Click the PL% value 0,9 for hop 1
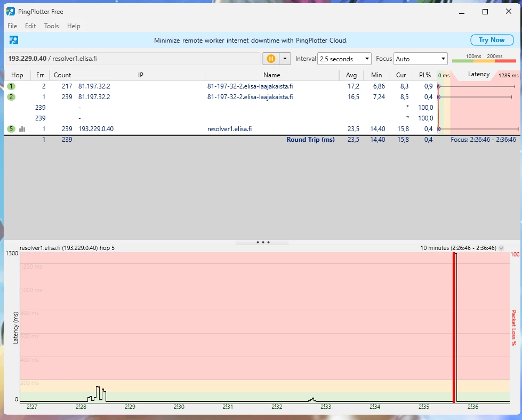 coord(429,86)
